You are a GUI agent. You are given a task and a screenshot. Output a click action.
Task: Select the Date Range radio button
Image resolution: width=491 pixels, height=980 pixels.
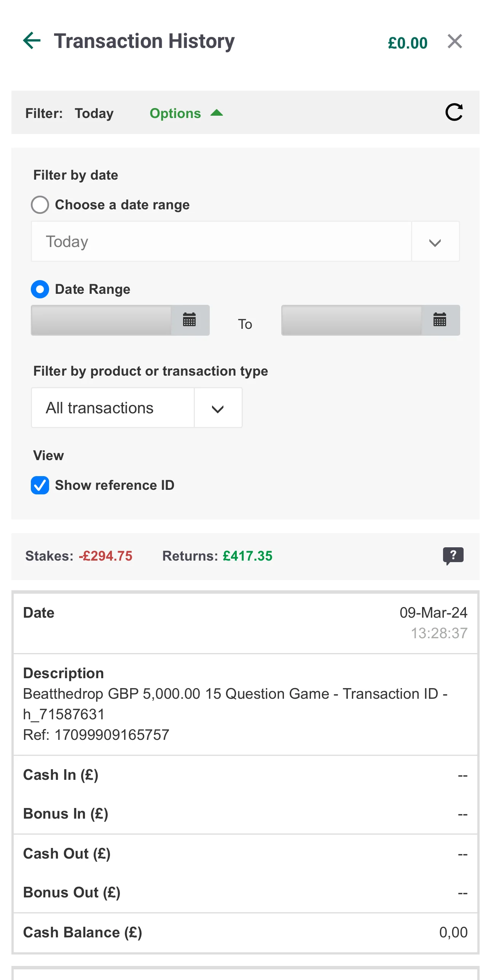(x=40, y=289)
